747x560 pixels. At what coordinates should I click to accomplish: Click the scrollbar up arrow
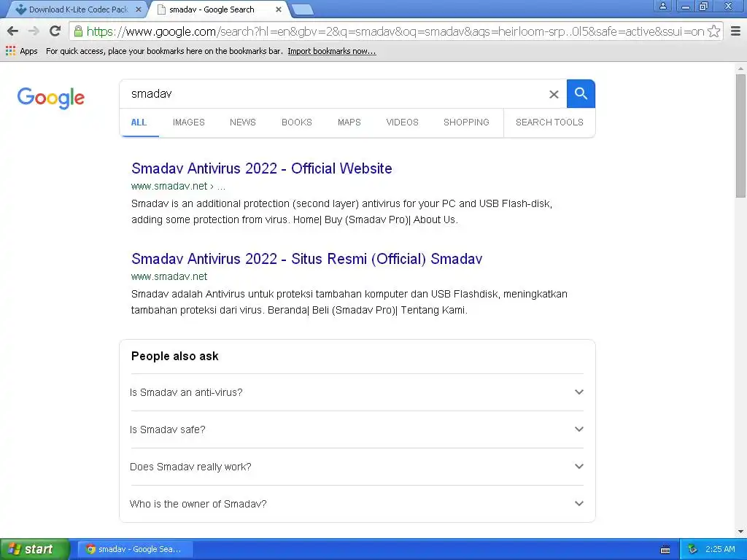[740, 69]
